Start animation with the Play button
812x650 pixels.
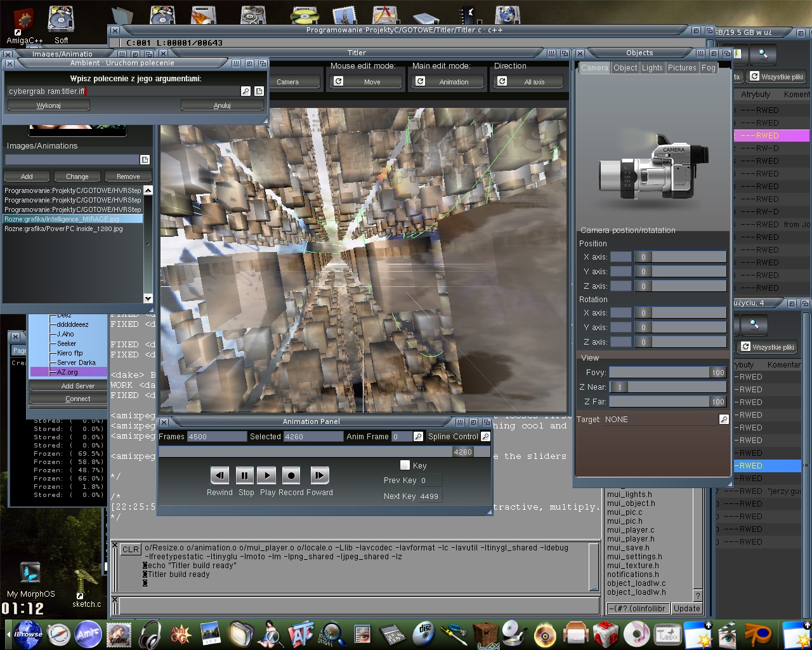tap(267, 475)
